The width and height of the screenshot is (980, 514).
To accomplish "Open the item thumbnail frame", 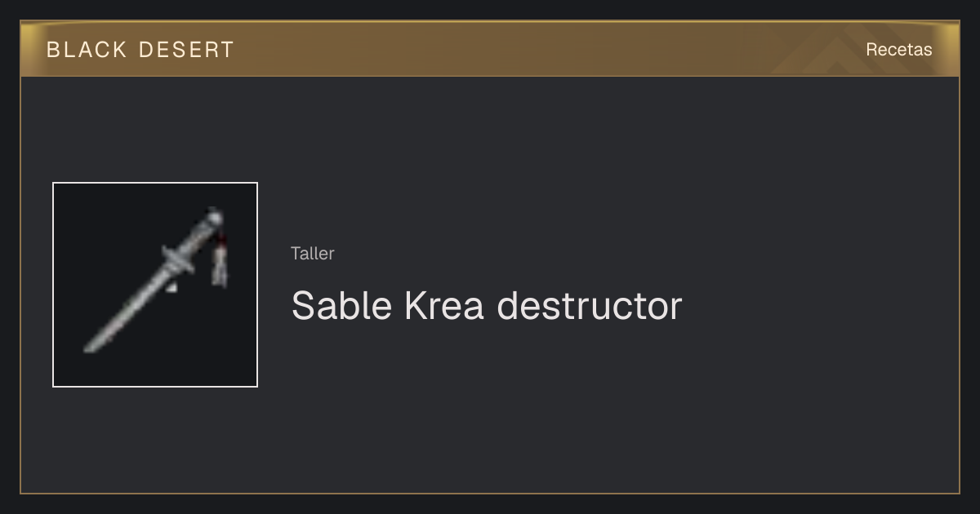I will click(155, 285).
